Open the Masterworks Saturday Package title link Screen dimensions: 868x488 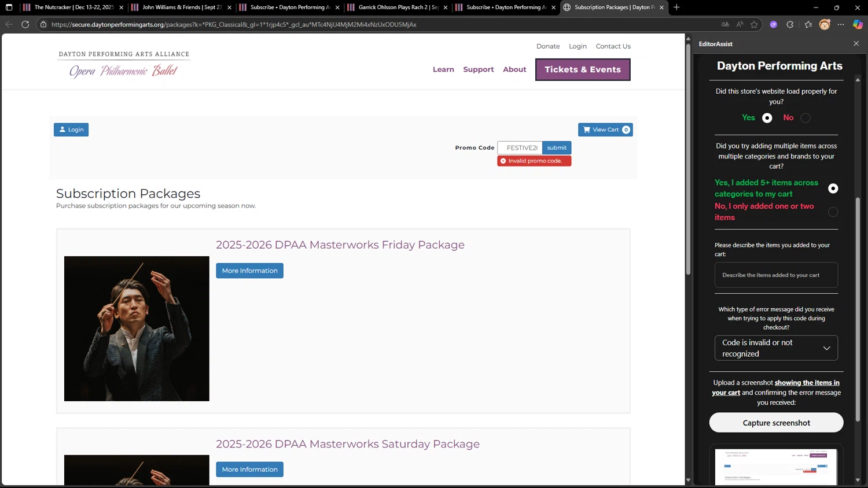coord(348,444)
